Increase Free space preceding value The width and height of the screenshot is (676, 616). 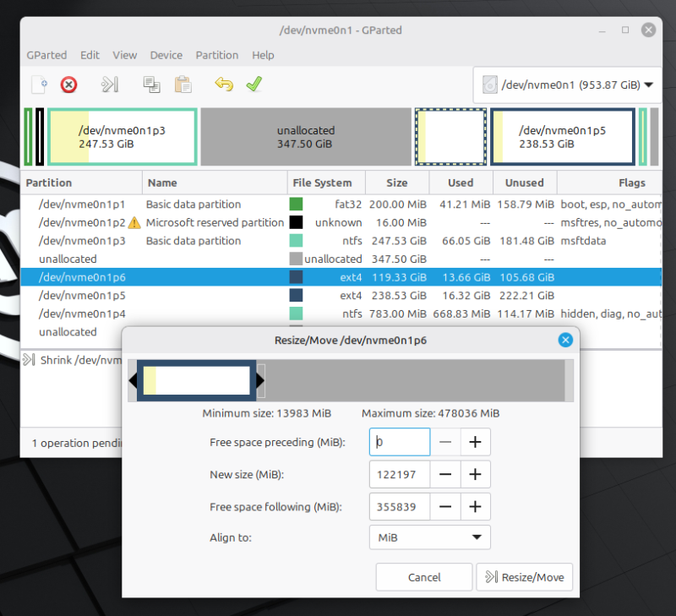pyautogui.click(x=475, y=442)
